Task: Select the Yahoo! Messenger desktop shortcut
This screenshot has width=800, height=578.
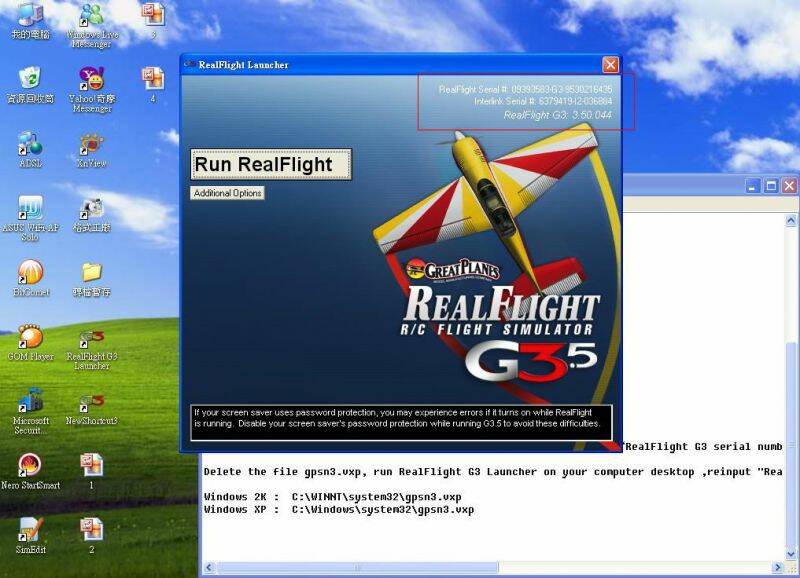Action: (92, 89)
